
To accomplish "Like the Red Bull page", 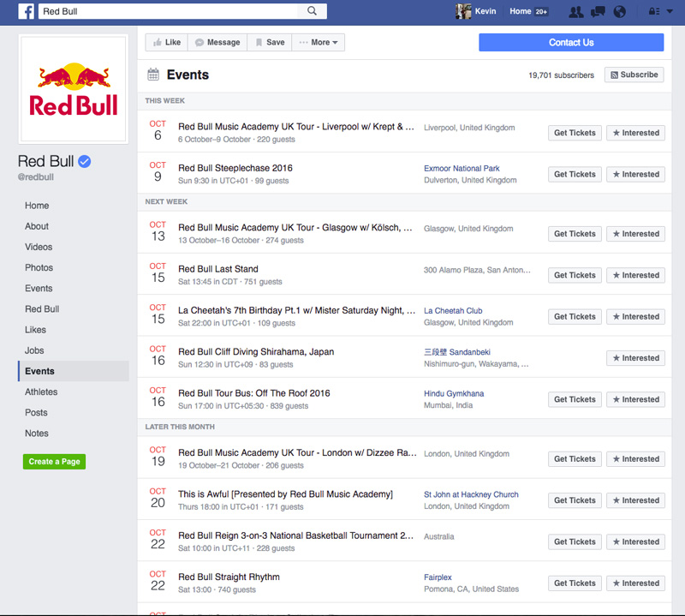I will coord(166,42).
